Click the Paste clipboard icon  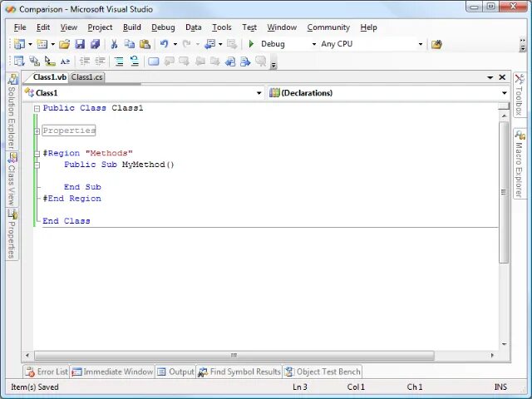(145, 44)
